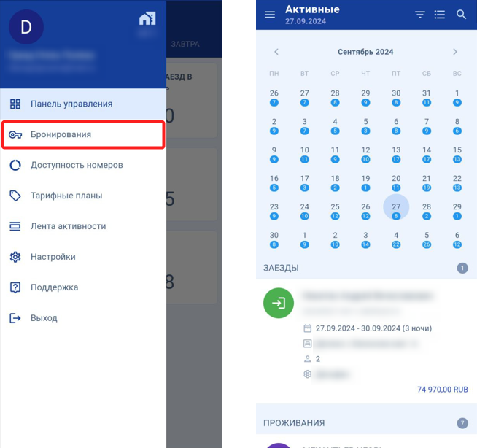Select calendar date 13 with 17 bookings
477x448 pixels.
click(396, 154)
